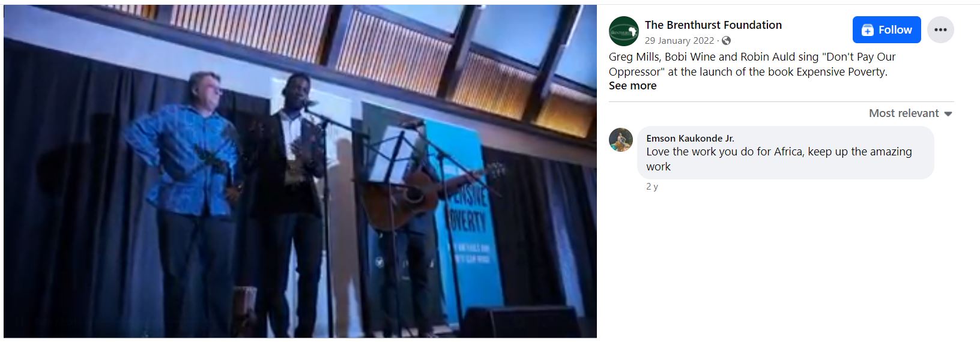Expand the post with See more
The height and width of the screenshot is (342, 980).
coord(632,86)
